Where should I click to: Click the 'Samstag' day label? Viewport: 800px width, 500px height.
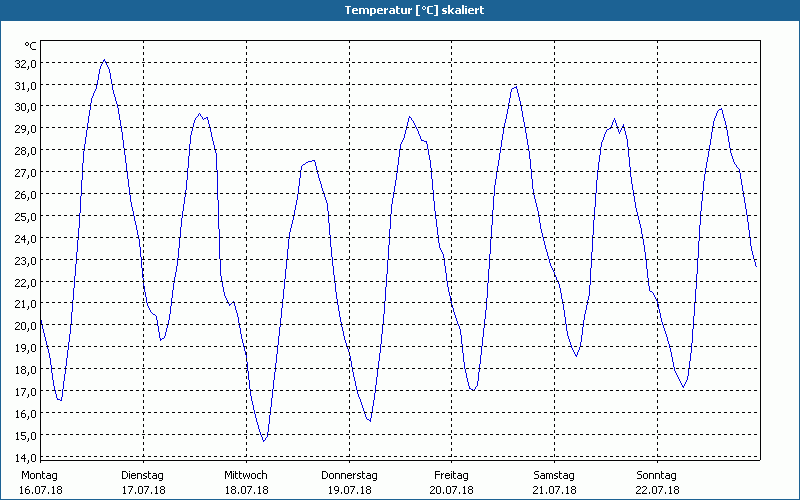coord(554,475)
